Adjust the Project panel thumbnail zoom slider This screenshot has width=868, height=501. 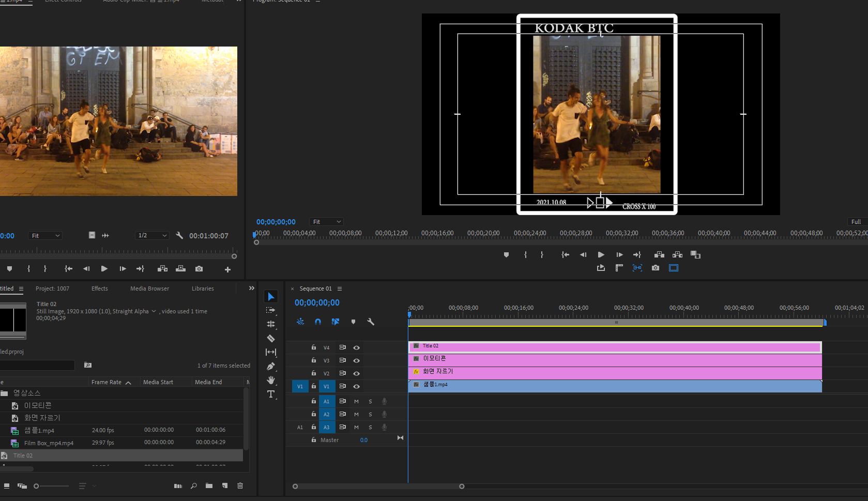pos(37,486)
